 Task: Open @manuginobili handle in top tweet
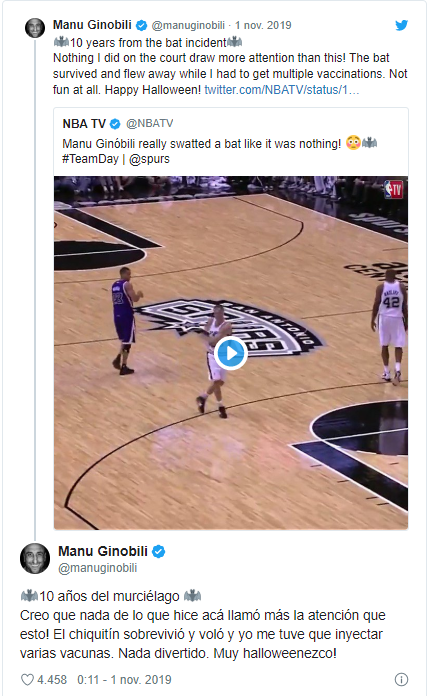[x=188, y=25]
